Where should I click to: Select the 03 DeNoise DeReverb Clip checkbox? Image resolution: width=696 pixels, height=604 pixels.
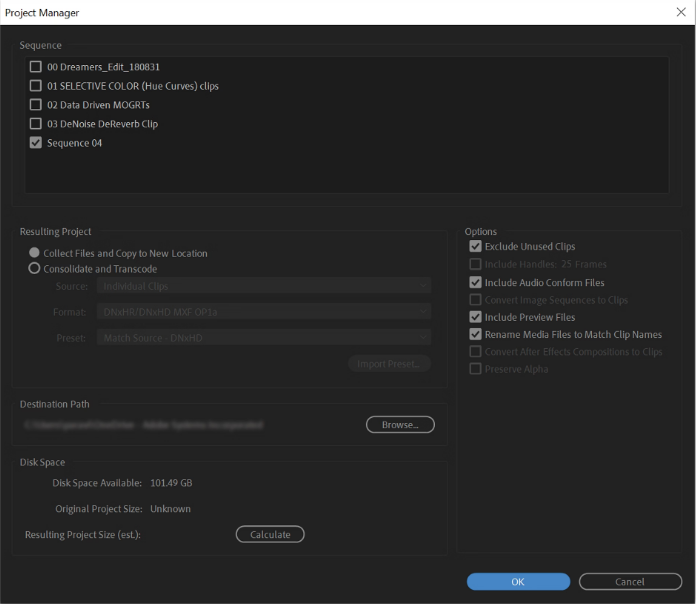[36, 124]
